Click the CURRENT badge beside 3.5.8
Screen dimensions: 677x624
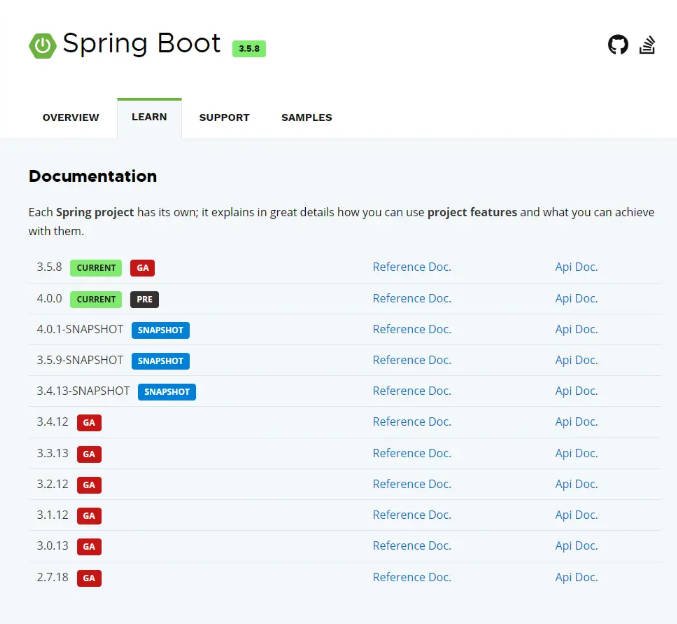pyautogui.click(x=96, y=268)
